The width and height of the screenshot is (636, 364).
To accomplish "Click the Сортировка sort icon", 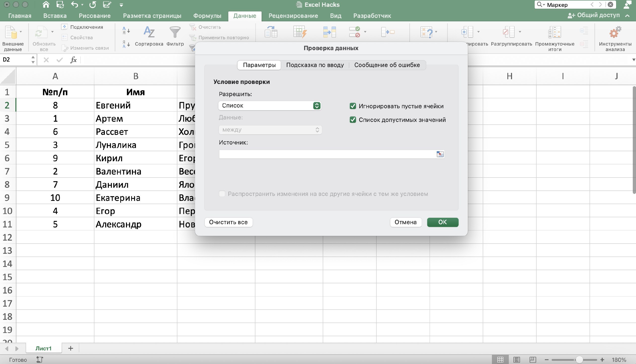I will coord(149,32).
